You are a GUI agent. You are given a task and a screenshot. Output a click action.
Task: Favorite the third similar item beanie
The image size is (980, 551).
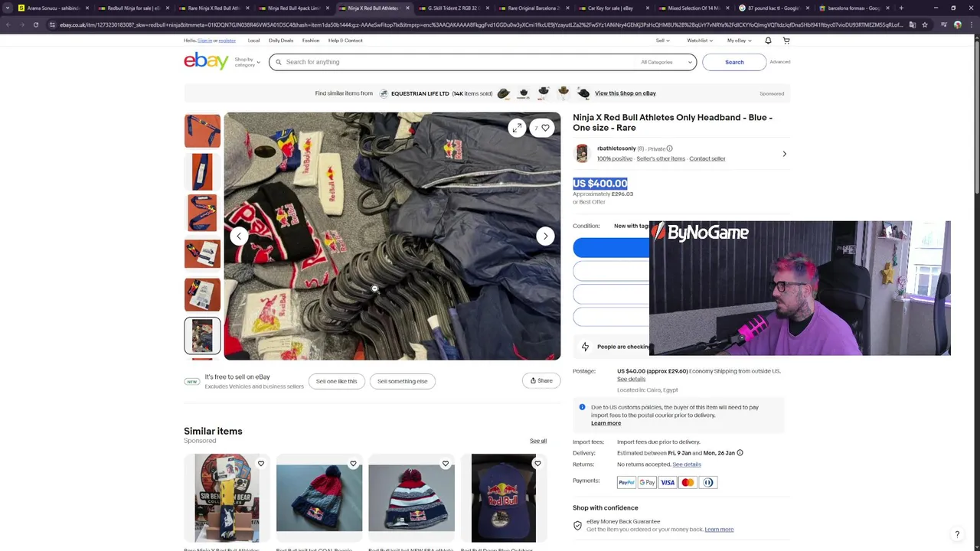445,463
